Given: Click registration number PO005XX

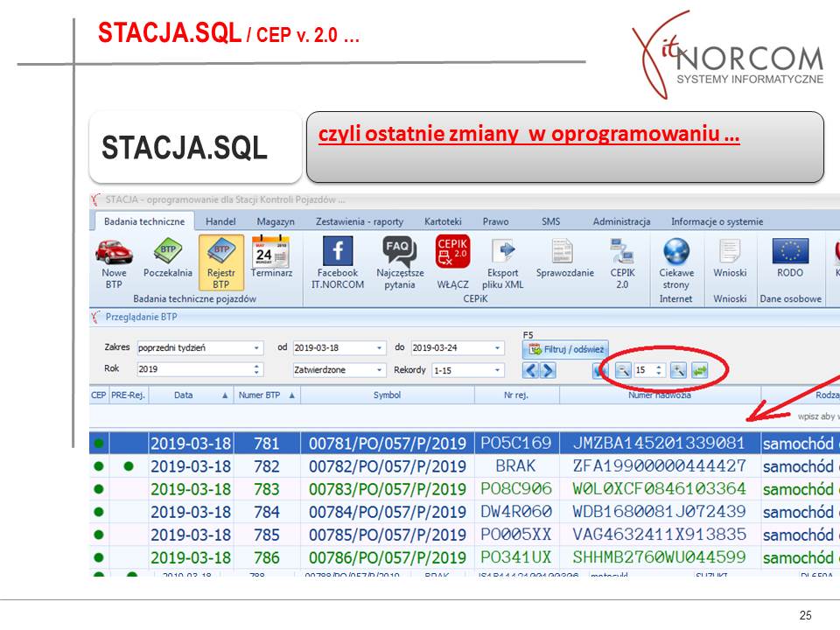Looking at the screenshot, I should pos(516,534).
